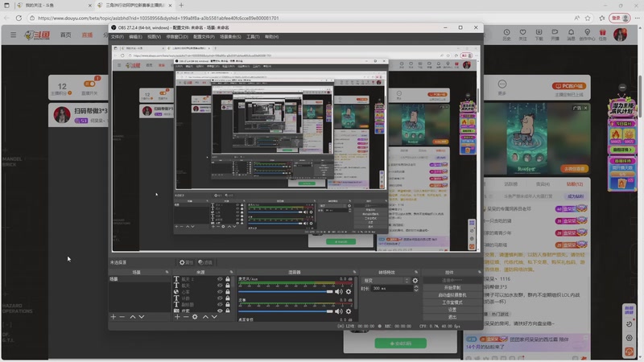Add a new scene with the plus icon

(x=114, y=317)
